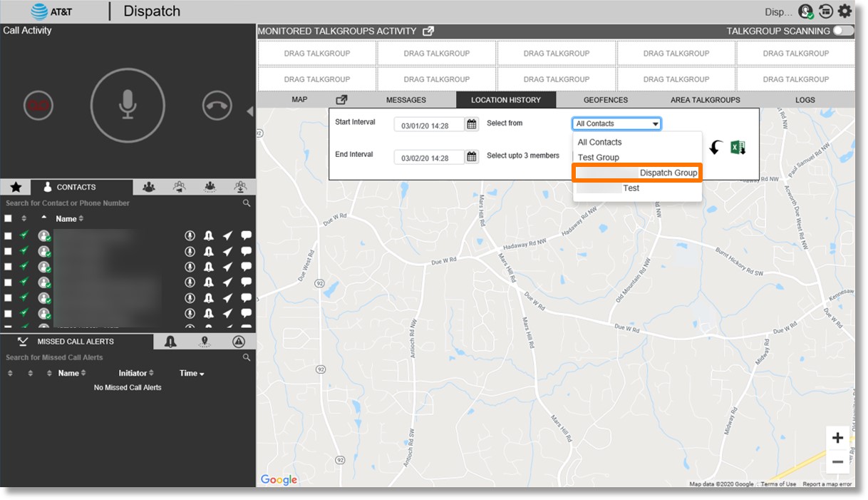Message the first contact via chat bubble
The height and width of the screenshot is (500, 868).
click(247, 235)
